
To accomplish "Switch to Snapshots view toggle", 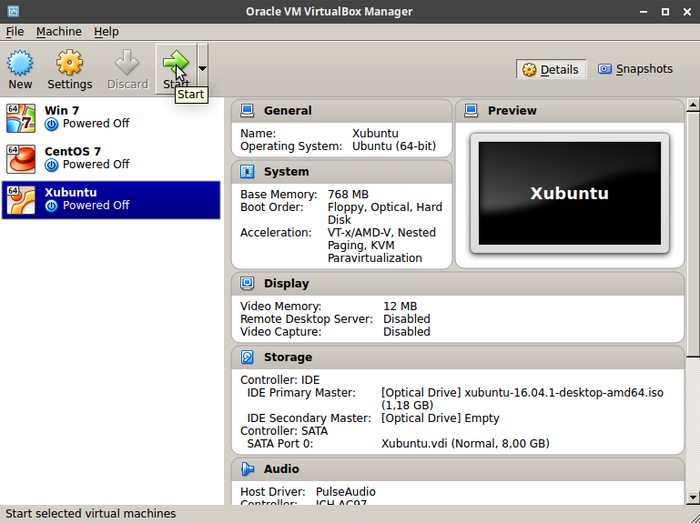I will (x=636, y=69).
